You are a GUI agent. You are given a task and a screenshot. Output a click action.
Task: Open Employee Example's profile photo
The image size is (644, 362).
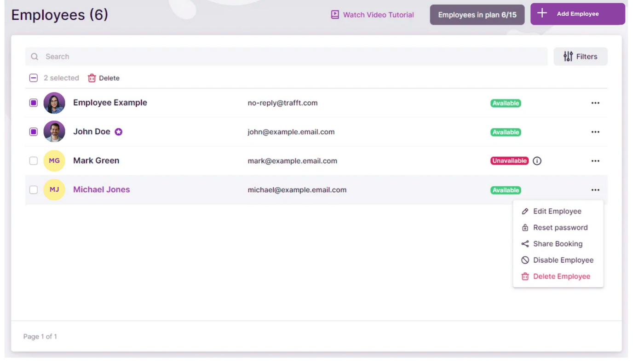click(x=54, y=103)
